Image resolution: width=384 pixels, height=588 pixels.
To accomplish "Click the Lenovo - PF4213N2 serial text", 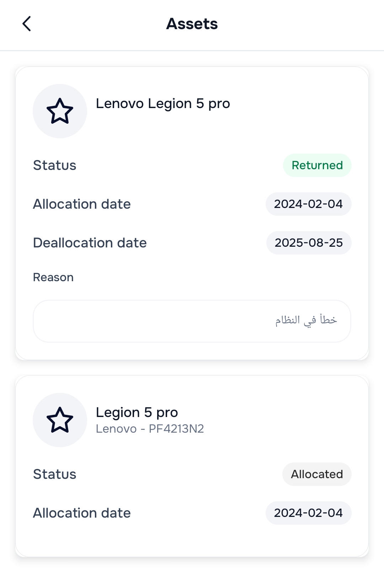I will [150, 429].
